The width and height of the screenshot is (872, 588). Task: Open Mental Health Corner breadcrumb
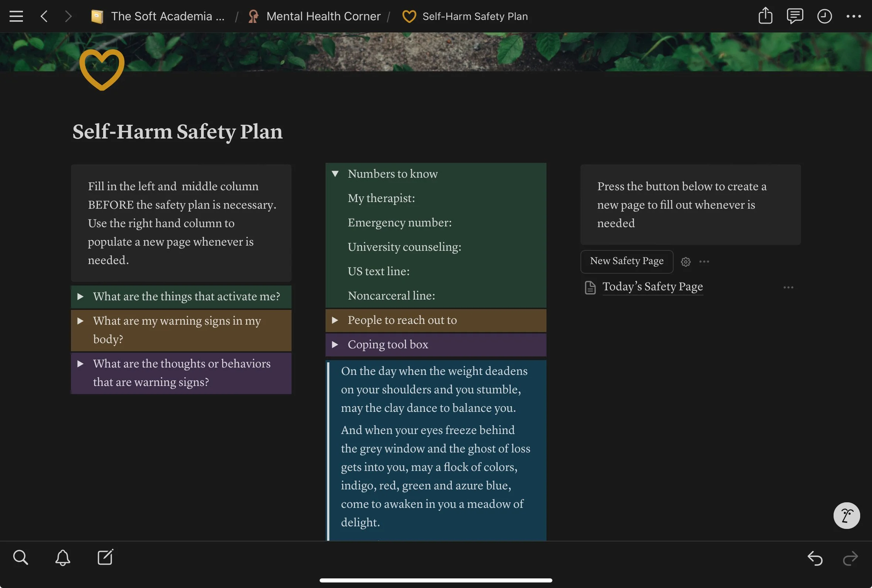coord(323,16)
